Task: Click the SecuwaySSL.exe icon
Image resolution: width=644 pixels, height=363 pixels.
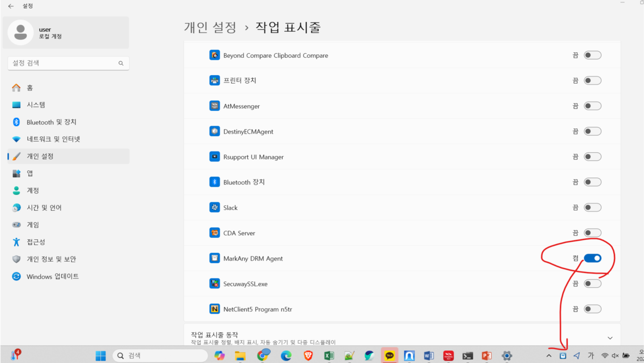Action: click(215, 283)
